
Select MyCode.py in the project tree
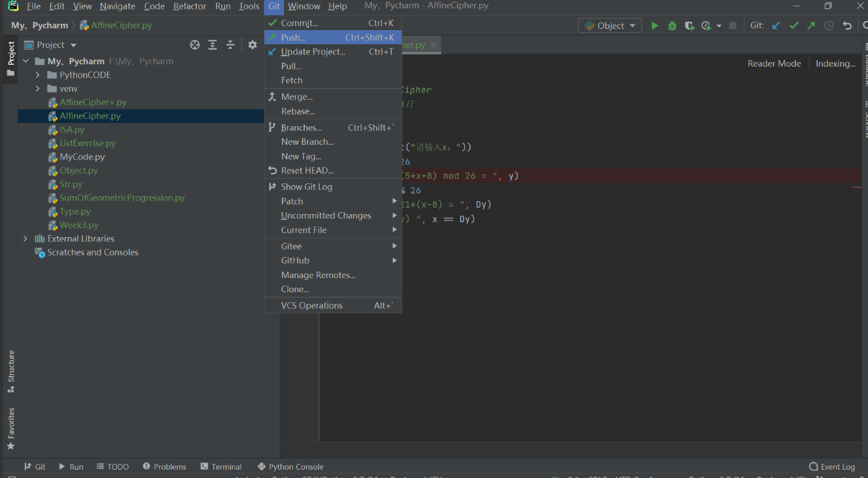pos(82,157)
